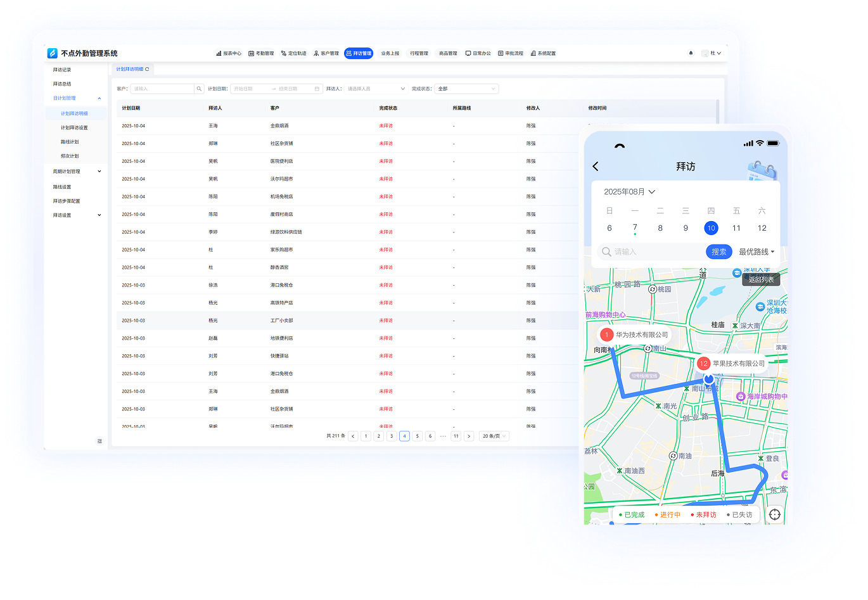Select day 7 in mobile calendar
The image size is (868, 600).
635,228
